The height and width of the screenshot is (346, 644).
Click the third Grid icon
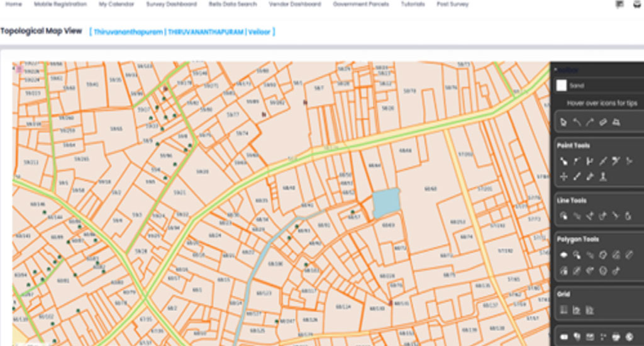590,310
